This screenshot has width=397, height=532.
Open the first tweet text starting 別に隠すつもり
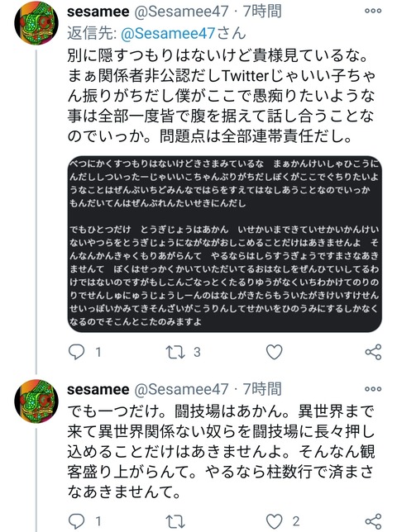tap(221, 96)
